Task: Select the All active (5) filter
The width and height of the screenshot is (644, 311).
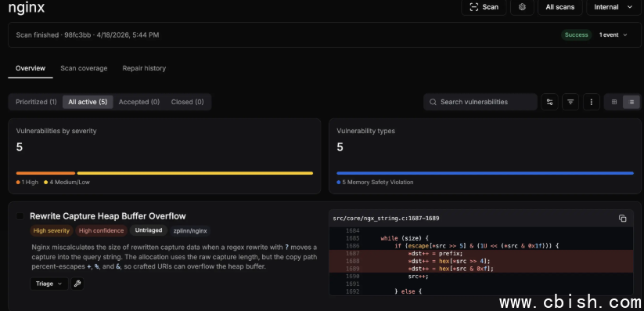Action: click(x=88, y=102)
